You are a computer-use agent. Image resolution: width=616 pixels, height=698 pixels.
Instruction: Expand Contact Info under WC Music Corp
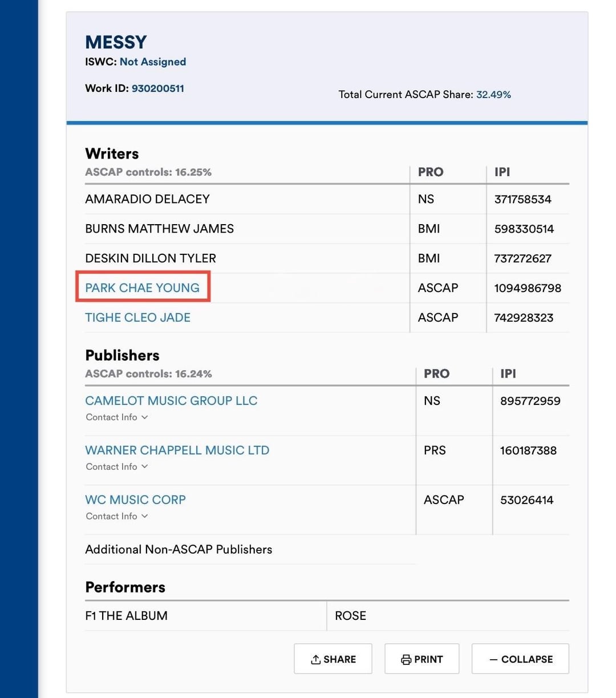pyautogui.click(x=117, y=517)
